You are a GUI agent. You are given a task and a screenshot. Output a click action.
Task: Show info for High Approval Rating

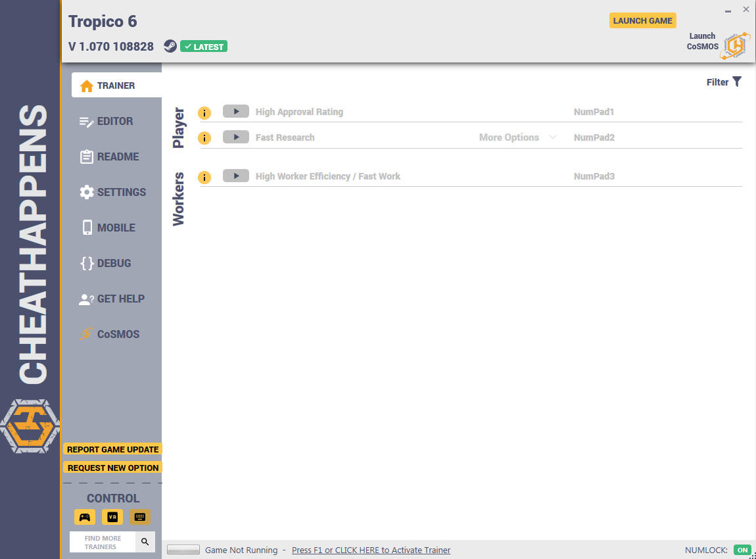click(x=204, y=113)
